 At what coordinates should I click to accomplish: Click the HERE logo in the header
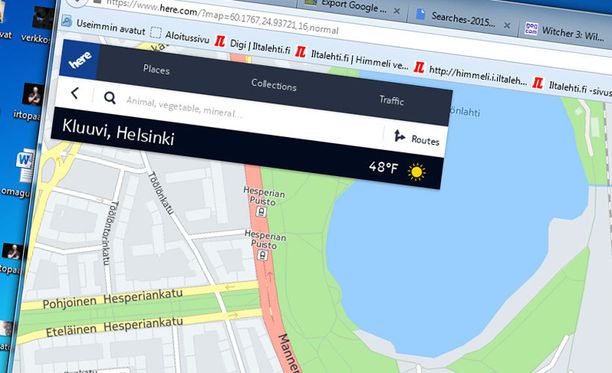tap(80, 60)
